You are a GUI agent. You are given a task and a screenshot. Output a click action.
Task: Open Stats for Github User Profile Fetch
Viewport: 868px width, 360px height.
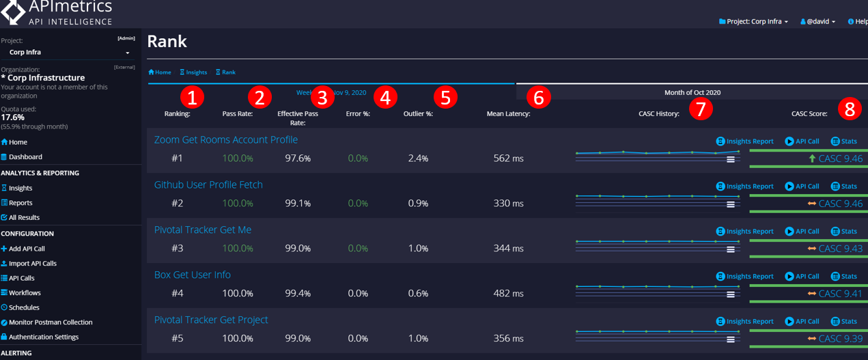pyautogui.click(x=843, y=186)
